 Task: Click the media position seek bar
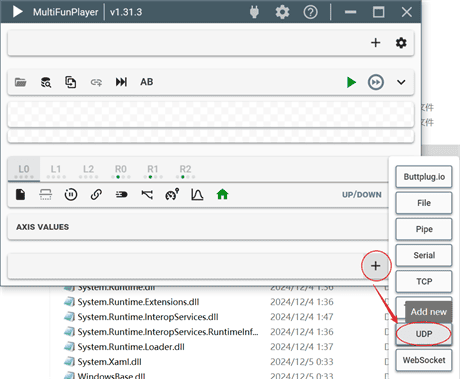211,114
